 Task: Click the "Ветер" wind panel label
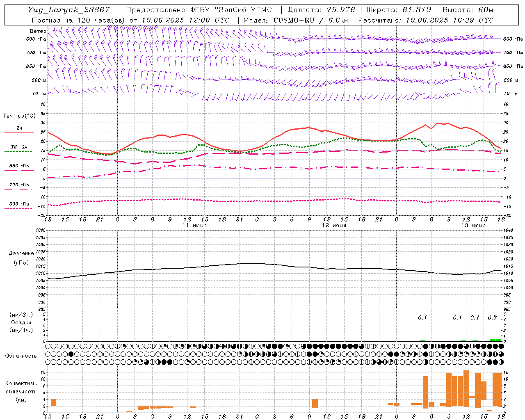click(38, 31)
